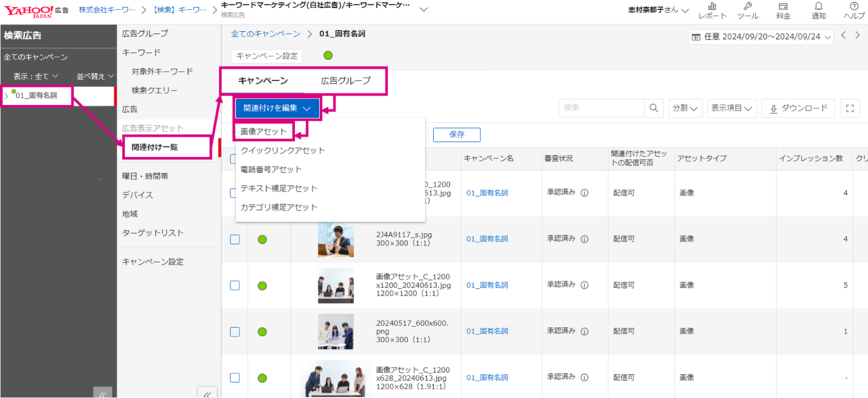Click the 関連付けを編集 dropdown button
This screenshot has height=398, width=868.
(x=277, y=108)
